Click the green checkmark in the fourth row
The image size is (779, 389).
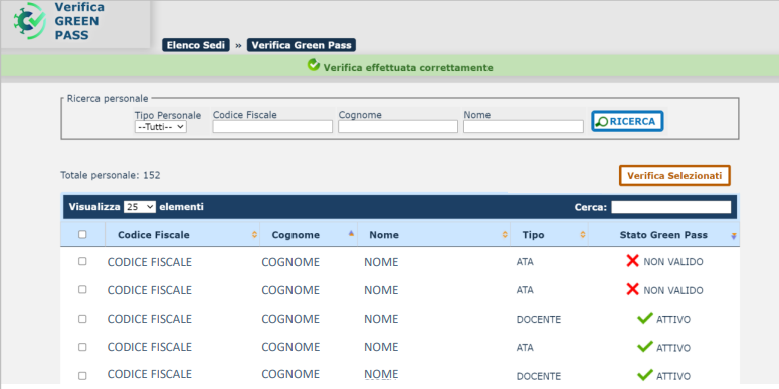click(644, 346)
